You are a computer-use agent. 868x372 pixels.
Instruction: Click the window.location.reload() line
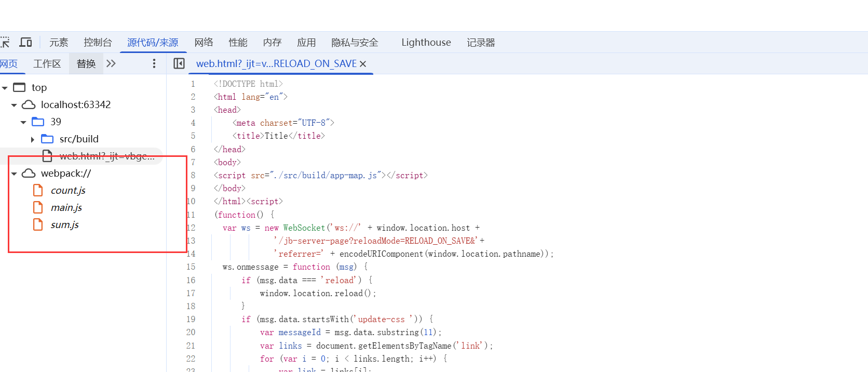(x=318, y=293)
